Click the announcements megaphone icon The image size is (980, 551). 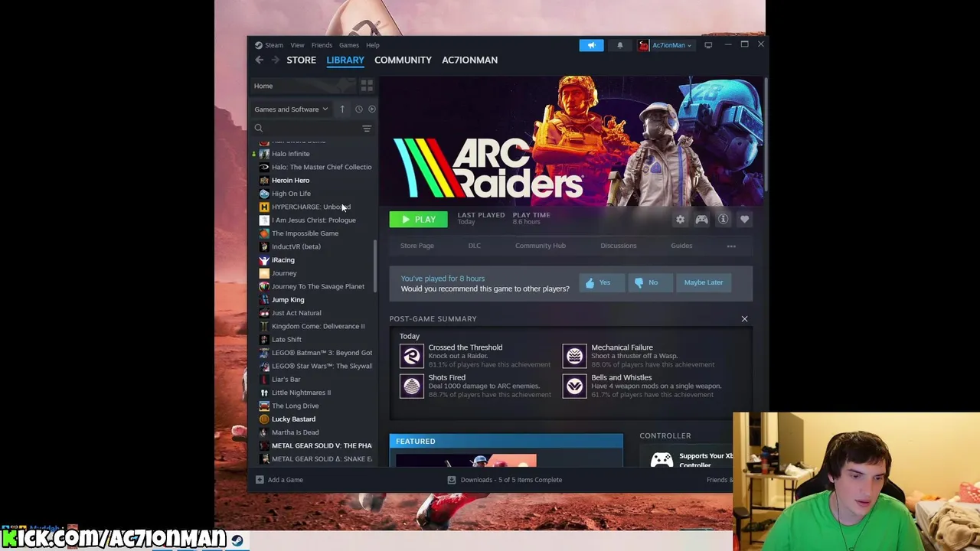591,45
